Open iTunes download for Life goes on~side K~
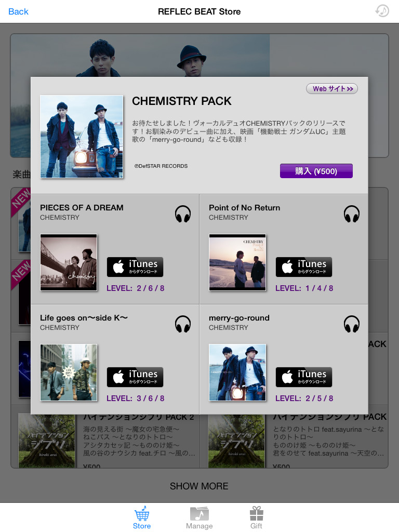The width and height of the screenshot is (399, 532). point(135,377)
